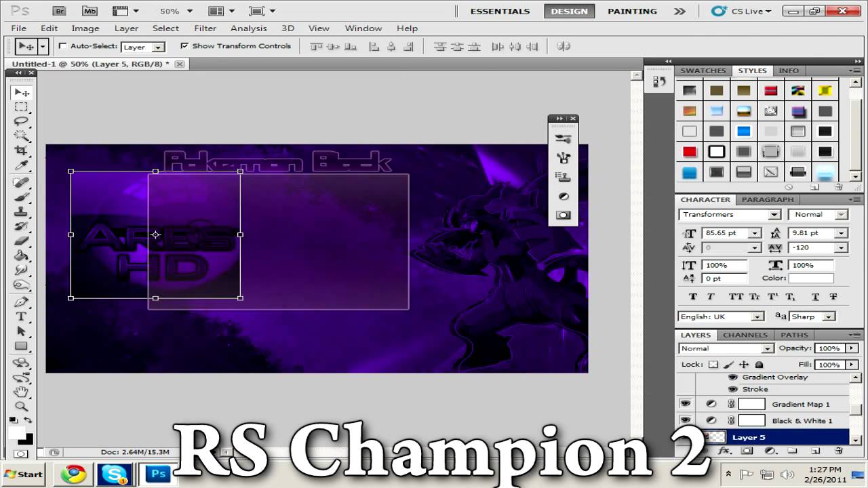
Task: Open Mini Bridge via Mb icon
Action: 90,11
